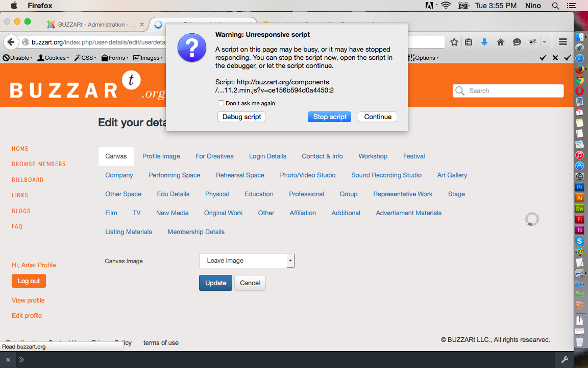Click into the BUZZARt Search field
The width and height of the screenshot is (588, 368).
[508, 90]
